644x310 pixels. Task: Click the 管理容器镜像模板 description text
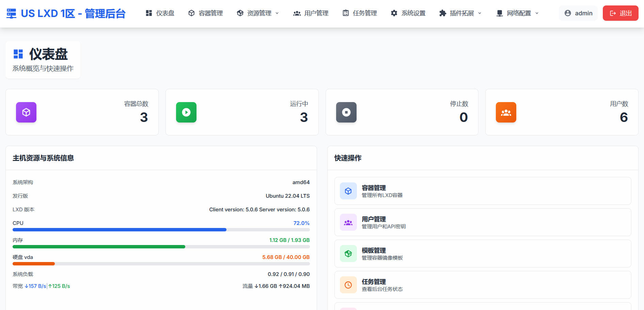tap(382, 258)
